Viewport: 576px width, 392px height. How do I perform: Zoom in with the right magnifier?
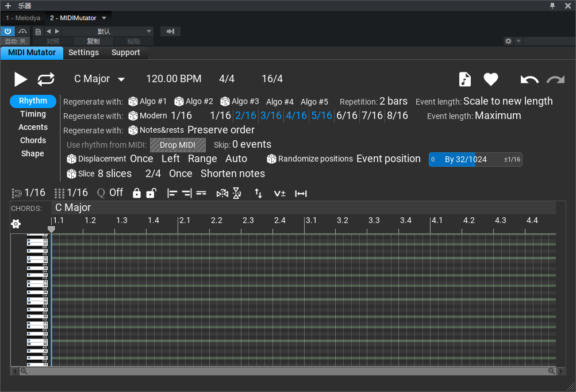pyautogui.click(x=551, y=371)
